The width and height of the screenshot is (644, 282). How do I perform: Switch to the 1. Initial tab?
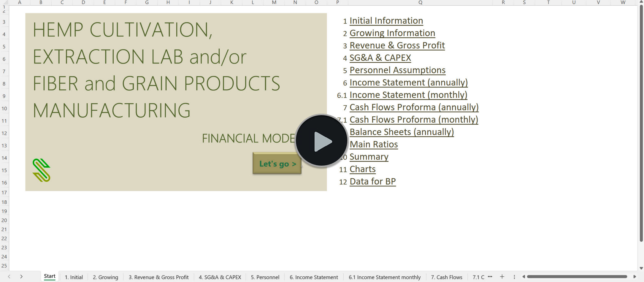click(74, 277)
